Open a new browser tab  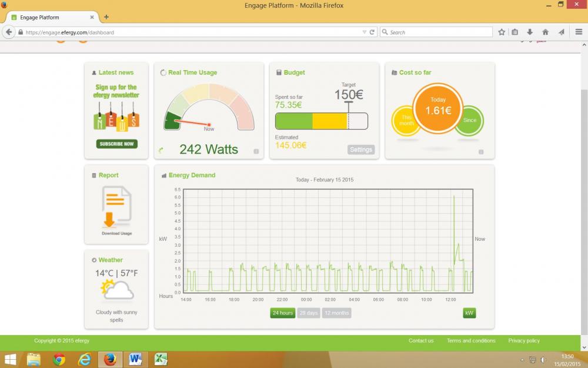[x=106, y=17]
